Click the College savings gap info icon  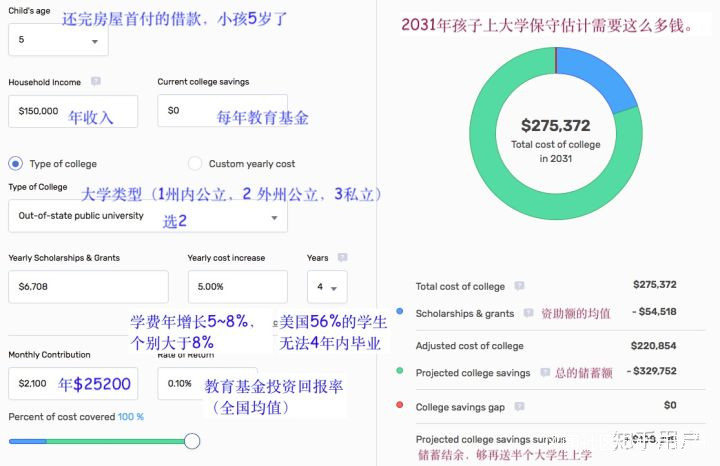pos(519,406)
